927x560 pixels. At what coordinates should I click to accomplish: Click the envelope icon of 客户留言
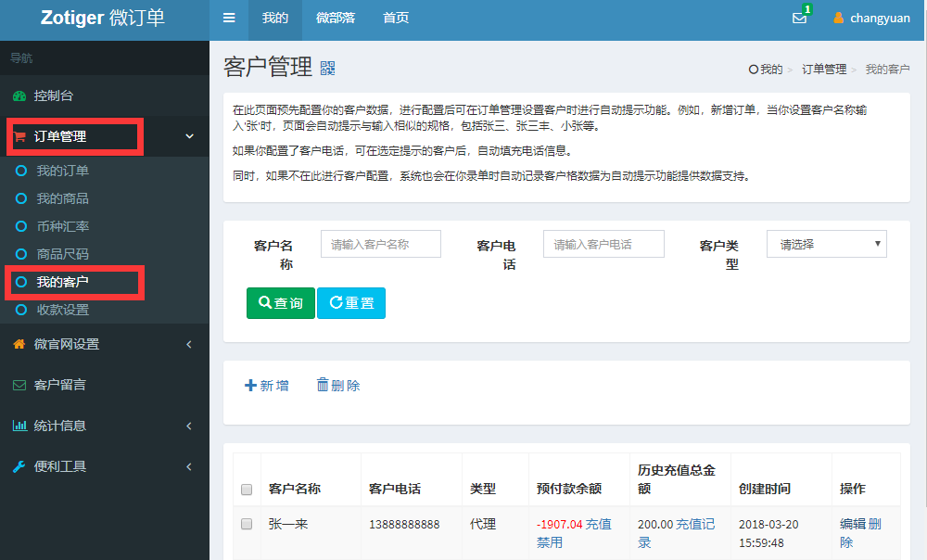click(19, 385)
